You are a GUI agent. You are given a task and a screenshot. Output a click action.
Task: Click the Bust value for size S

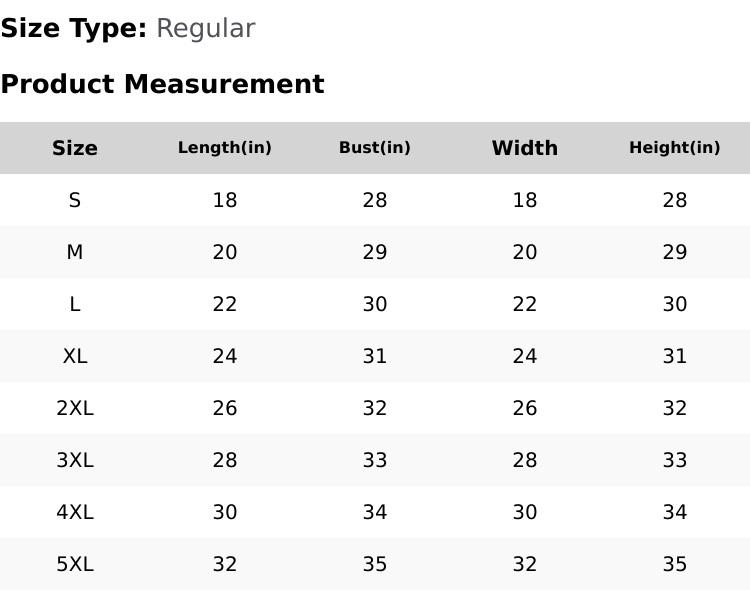point(375,200)
